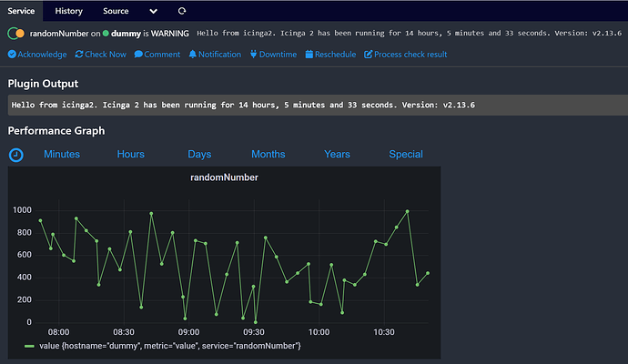Click the randomNumber graph title
Image resolution: width=628 pixels, height=364 pixels.
pyautogui.click(x=224, y=177)
